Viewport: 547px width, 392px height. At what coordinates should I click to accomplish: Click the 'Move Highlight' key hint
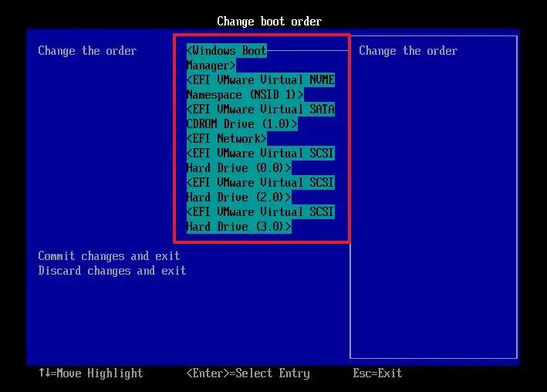pos(91,373)
